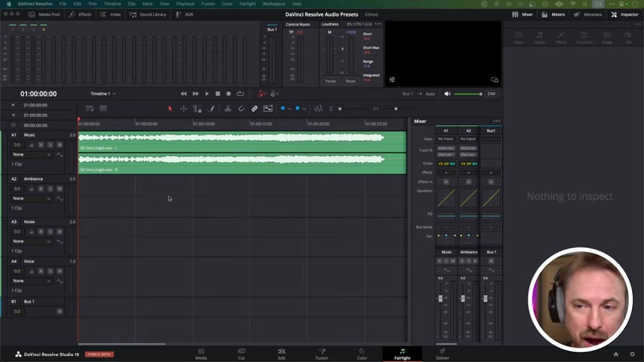Switch to the Color page tab
This screenshot has height=362, width=644.
click(x=362, y=354)
